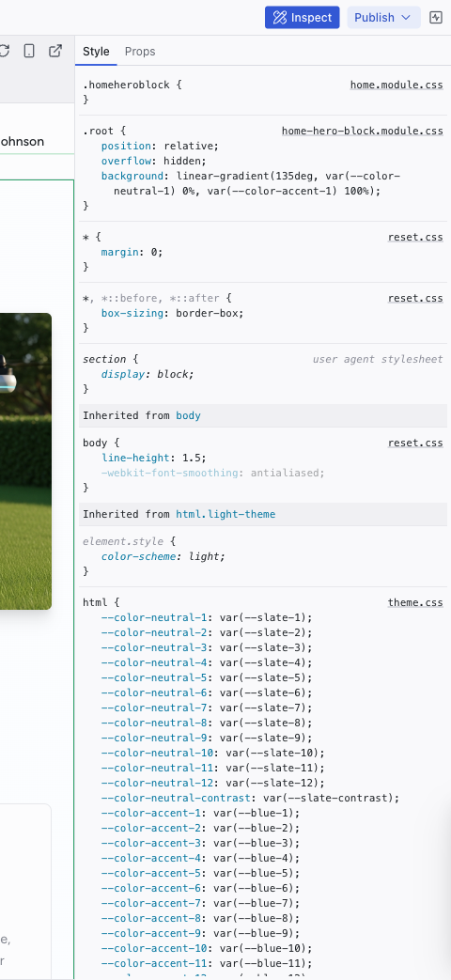Click the overflow: hidden declaration
The image size is (451, 980).
[154, 162]
